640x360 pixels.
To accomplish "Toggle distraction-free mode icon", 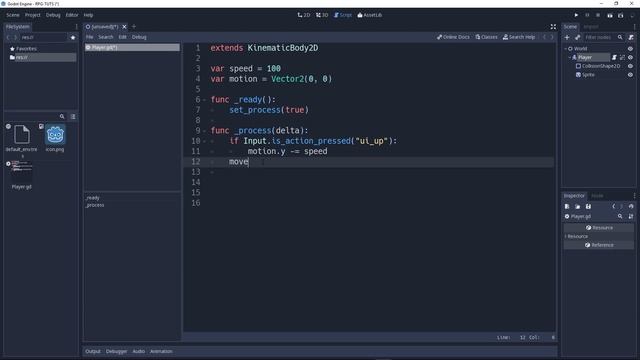I will click(553, 27).
